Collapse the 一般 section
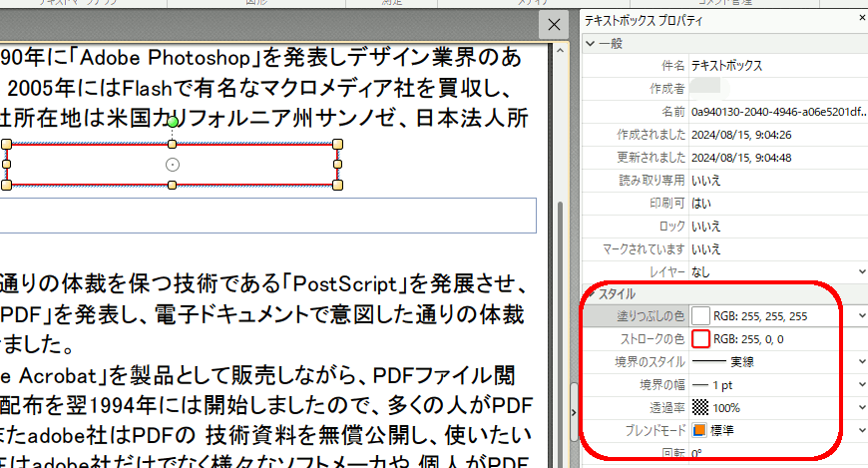This screenshot has height=468, width=868. click(x=590, y=43)
